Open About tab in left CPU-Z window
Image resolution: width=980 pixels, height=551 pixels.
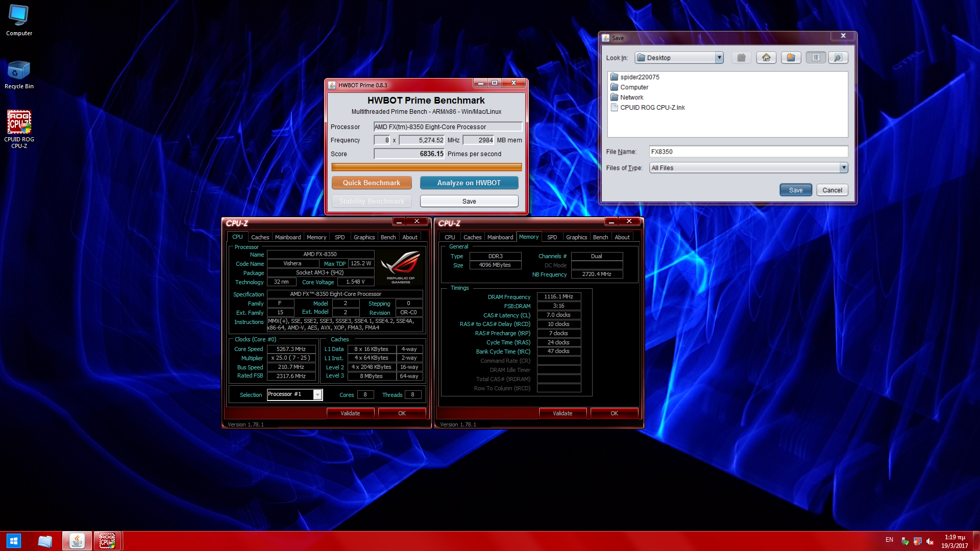[x=410, y=237]
